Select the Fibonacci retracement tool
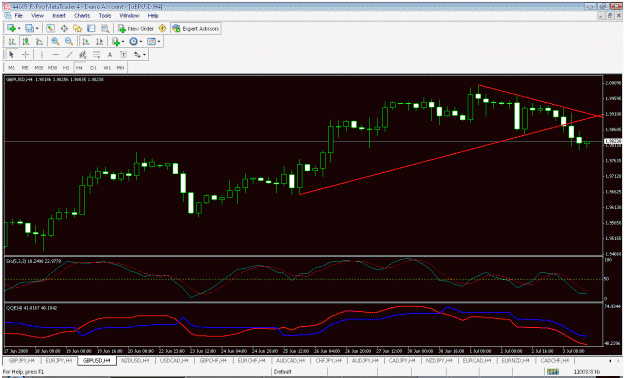Screen dimensions: 625x378 pos(96,55)
